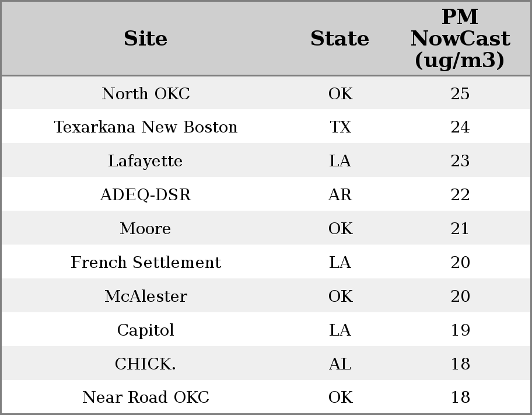Select the Texarkana New Boston site
The height and width of the screenshot is (415, 532).
145,127
